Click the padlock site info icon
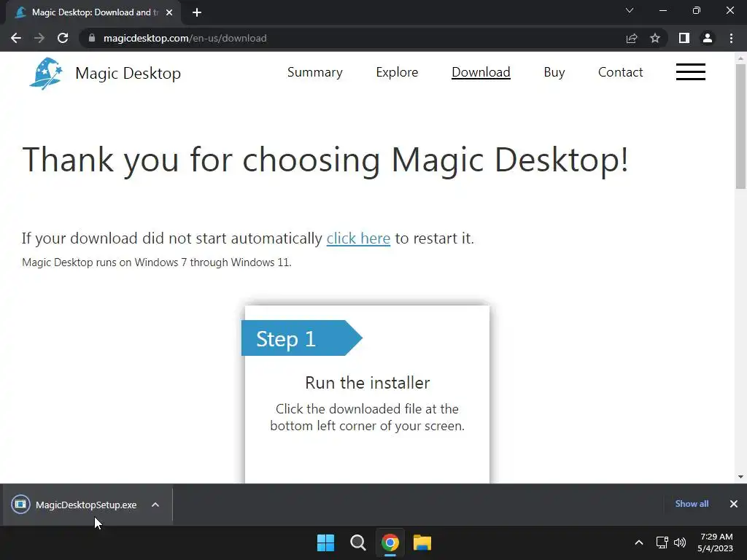747x560 pixels. click(x=92, y=38)
